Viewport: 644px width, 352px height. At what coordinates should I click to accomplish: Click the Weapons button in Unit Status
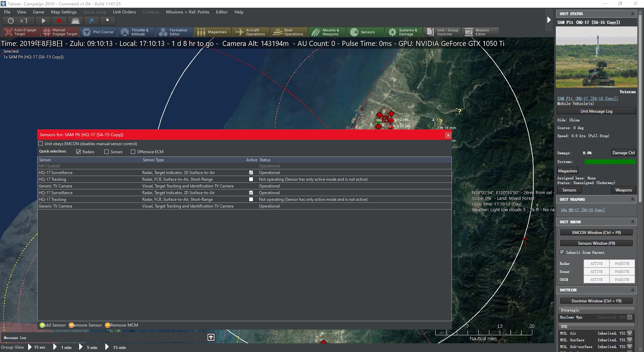coord(623,190)
